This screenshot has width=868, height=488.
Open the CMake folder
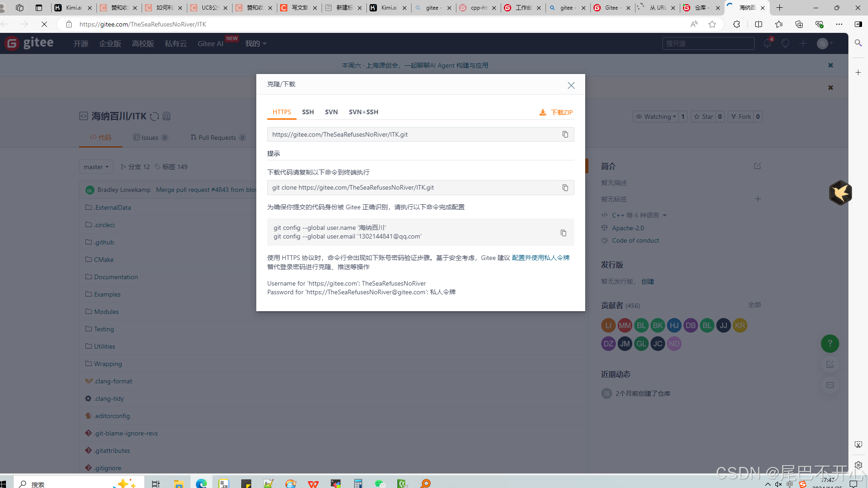(104, 260)
